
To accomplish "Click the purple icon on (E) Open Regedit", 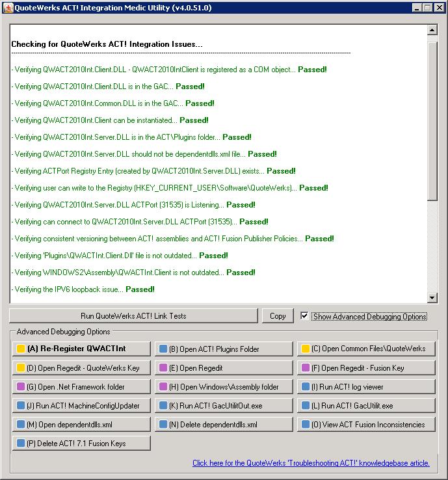I will click(x=163, y=367).
